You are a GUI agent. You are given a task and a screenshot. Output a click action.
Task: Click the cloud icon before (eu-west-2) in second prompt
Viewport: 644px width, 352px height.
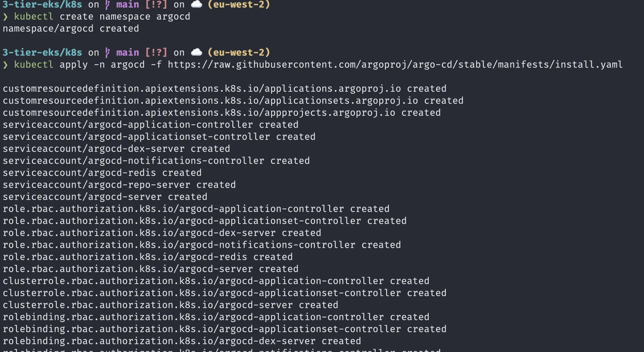pyautogui.click(x=196, y=52)
